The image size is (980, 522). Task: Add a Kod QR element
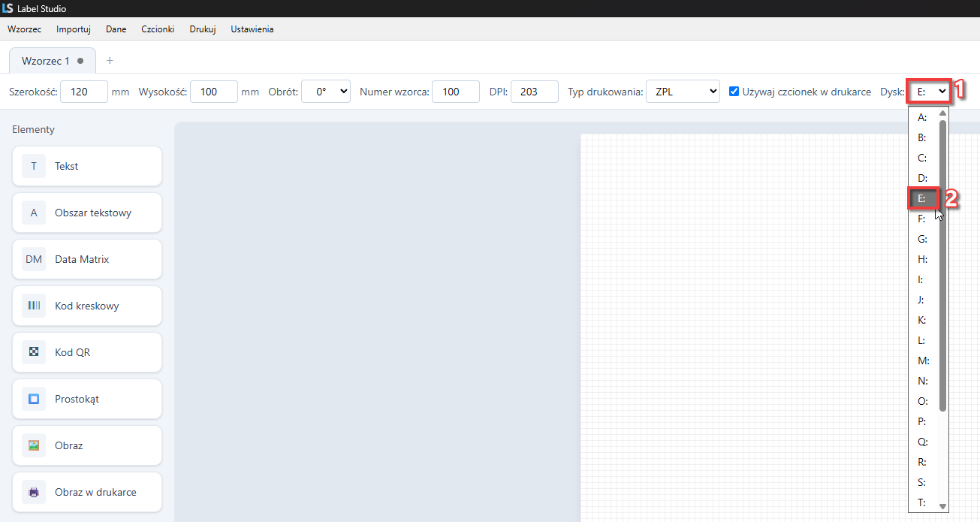(87, 352)
